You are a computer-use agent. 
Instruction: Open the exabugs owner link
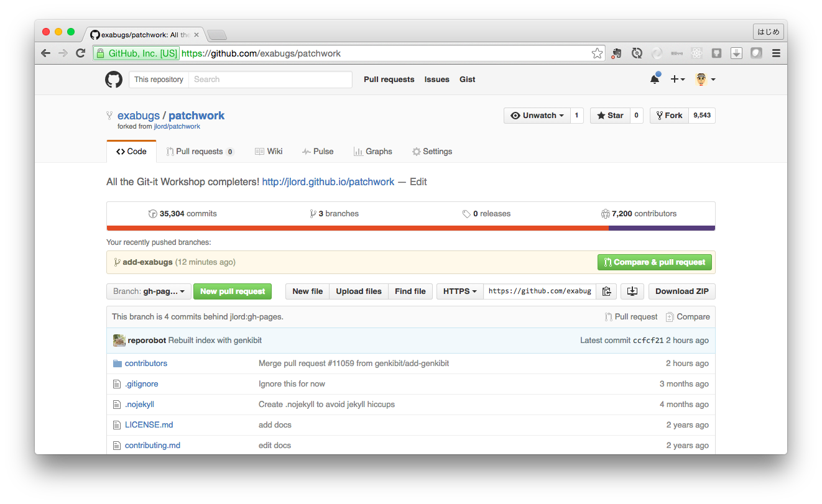click(139, 116)
